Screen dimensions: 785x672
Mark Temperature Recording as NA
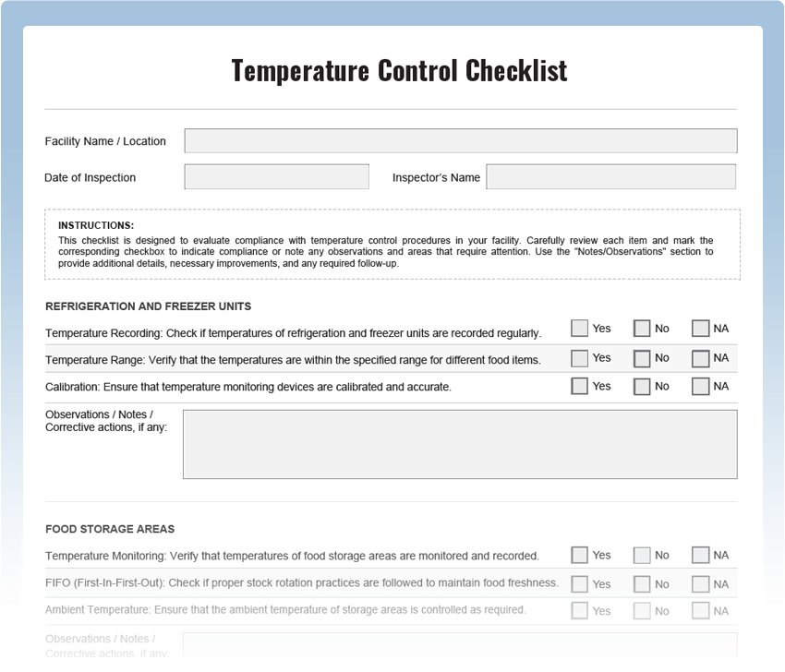699,328
